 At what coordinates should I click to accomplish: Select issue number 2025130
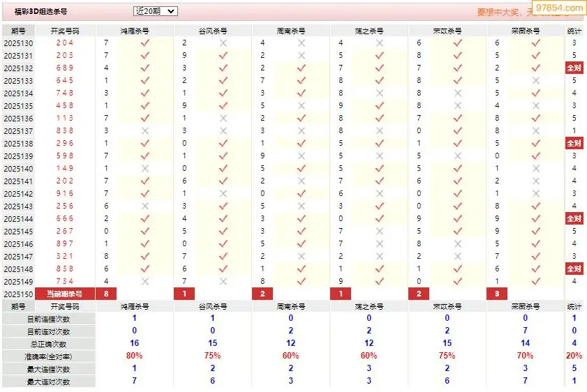pyautogui.click(x=18, y=43)
